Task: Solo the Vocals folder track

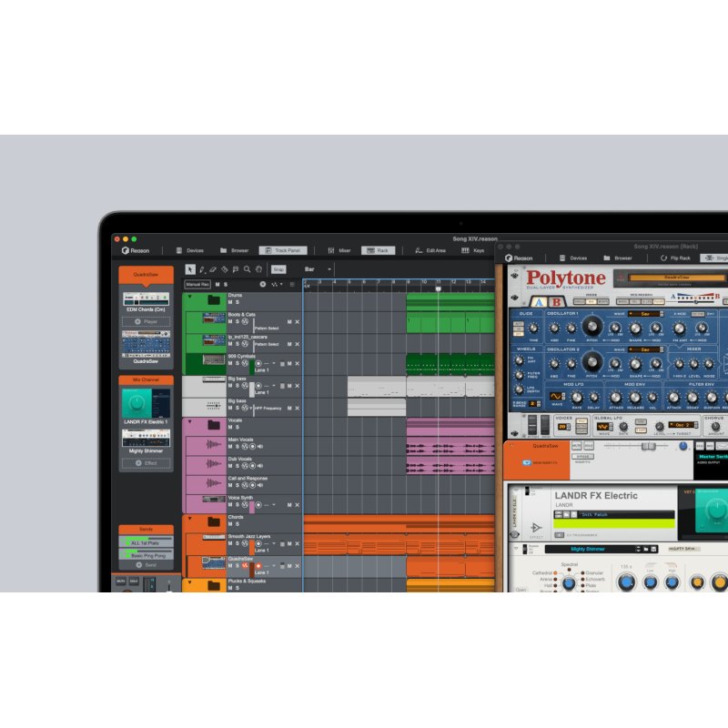Action: pyautogui.click(x=238, y=427)
